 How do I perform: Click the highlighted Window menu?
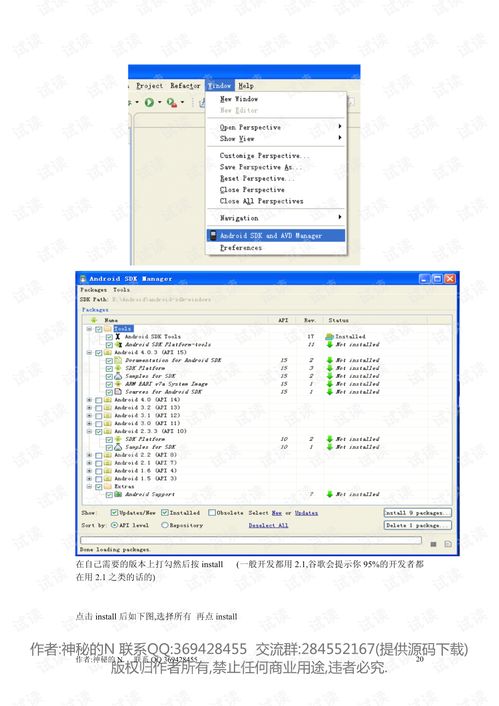219,86
